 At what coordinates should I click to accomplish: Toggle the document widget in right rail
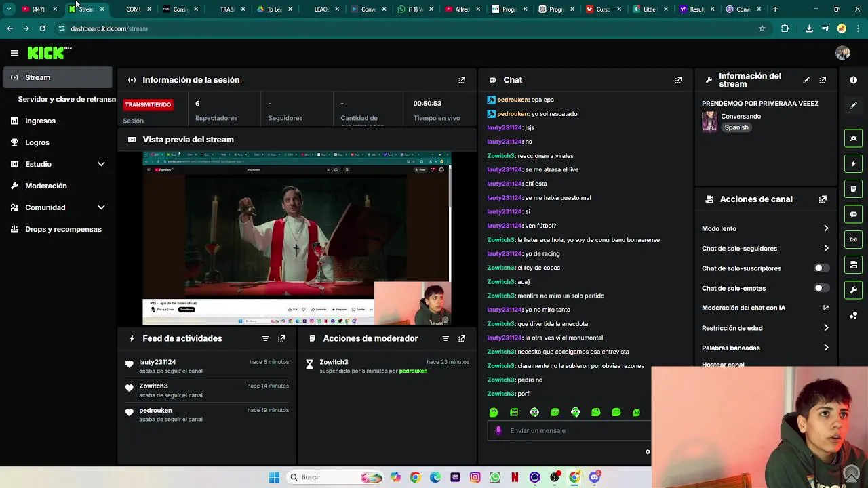pos(853,188)
